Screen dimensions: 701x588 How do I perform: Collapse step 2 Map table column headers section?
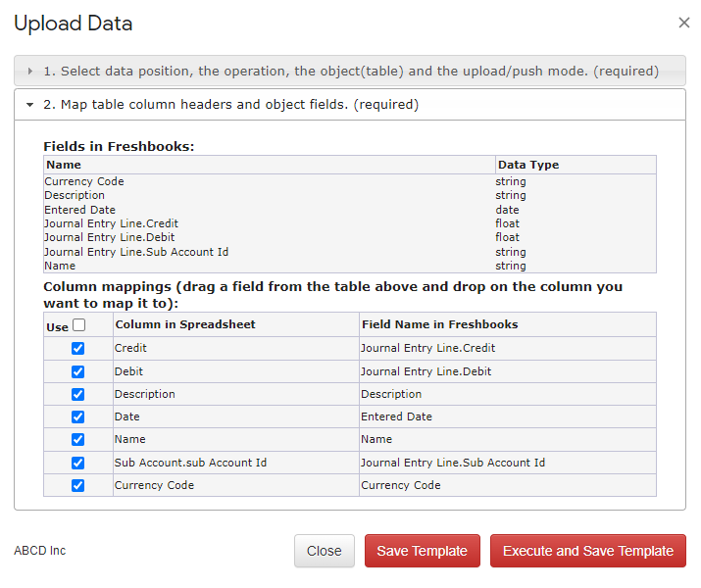coord(350,105)
